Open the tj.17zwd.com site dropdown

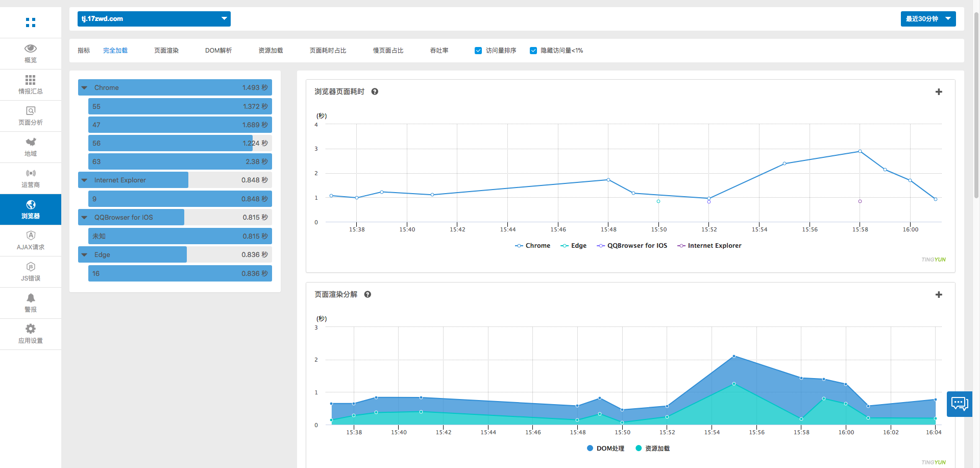(154, 19)
